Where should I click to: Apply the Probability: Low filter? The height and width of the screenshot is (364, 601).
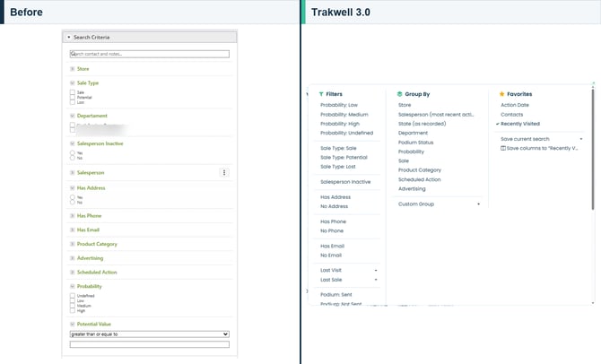(x=339, y=105)
